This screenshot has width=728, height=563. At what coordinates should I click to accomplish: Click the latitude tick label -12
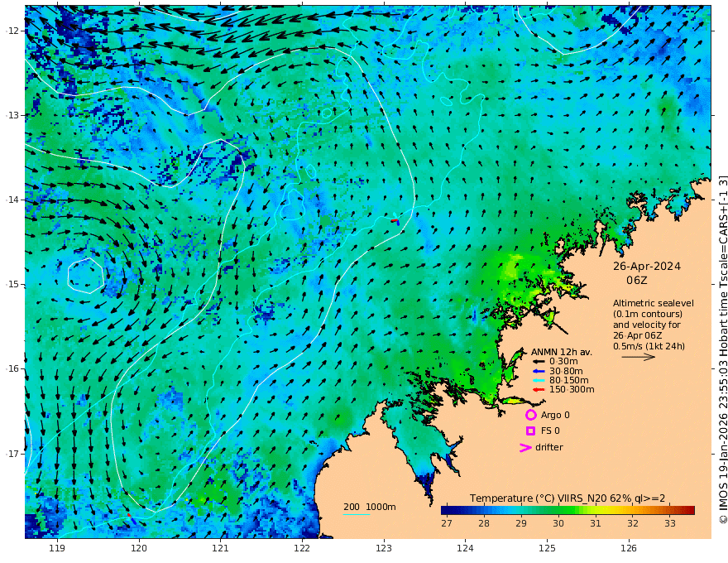click(12, 31)
